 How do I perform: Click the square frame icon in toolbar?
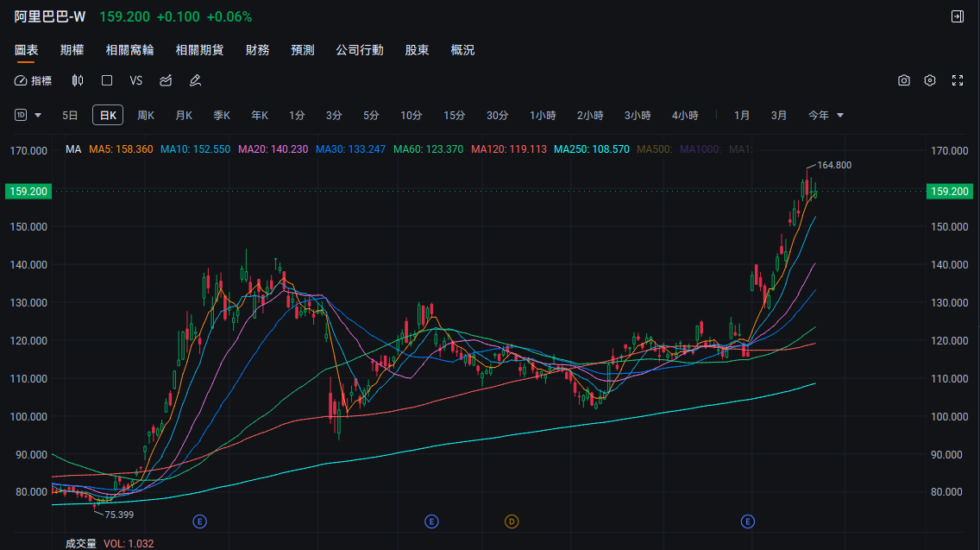[x=107, y=80]
